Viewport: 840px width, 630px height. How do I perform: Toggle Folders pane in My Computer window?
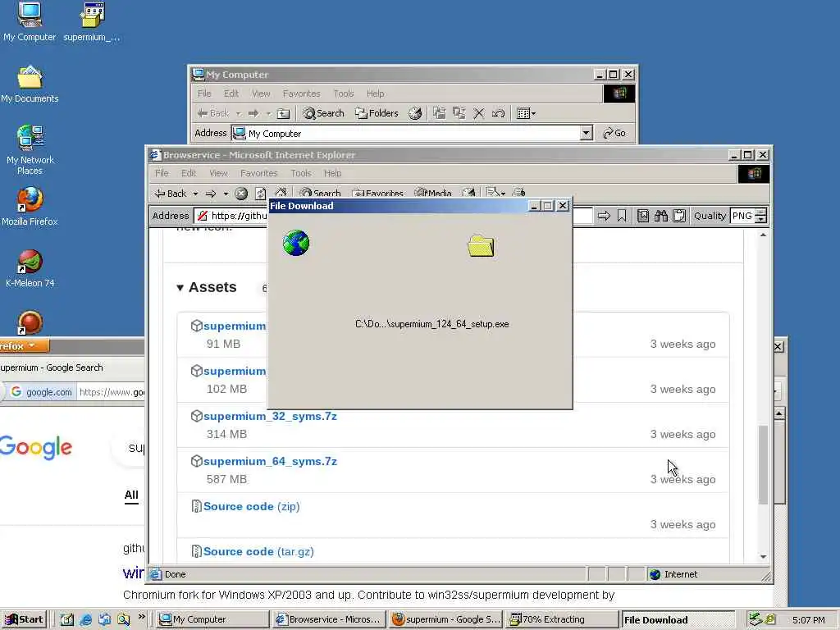(x=377, y=113)
